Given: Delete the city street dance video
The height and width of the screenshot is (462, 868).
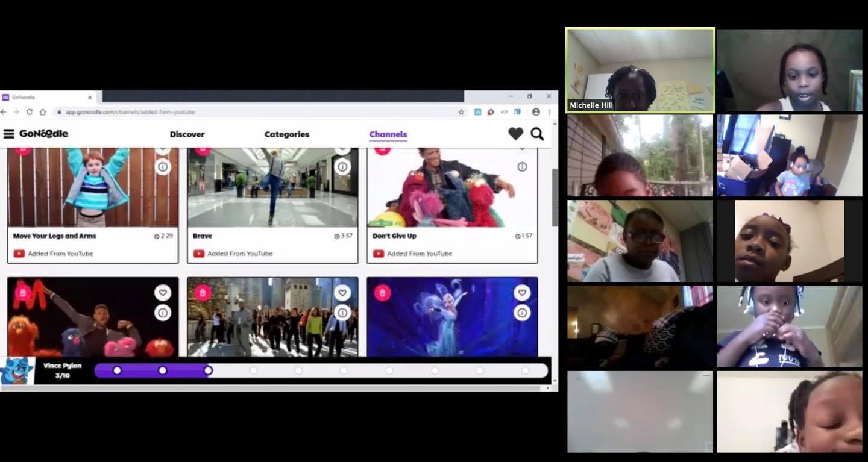Looking at the screenshot, I should coord(203,293).
